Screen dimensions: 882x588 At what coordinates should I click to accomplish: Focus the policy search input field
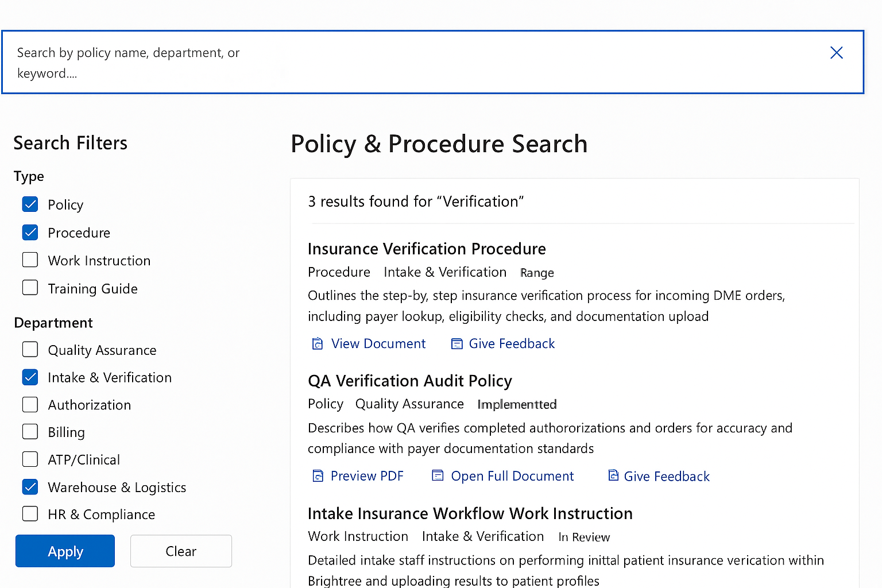point(402,63)
